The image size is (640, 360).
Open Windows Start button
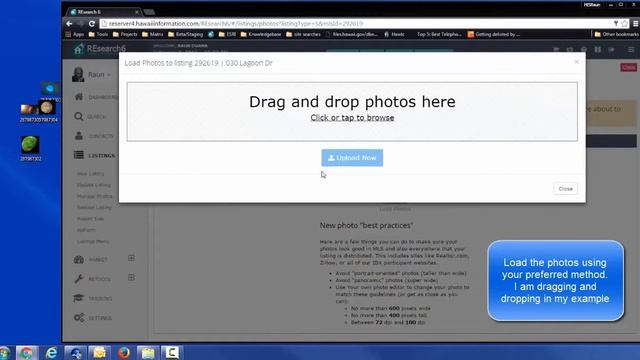coord(4,353)
